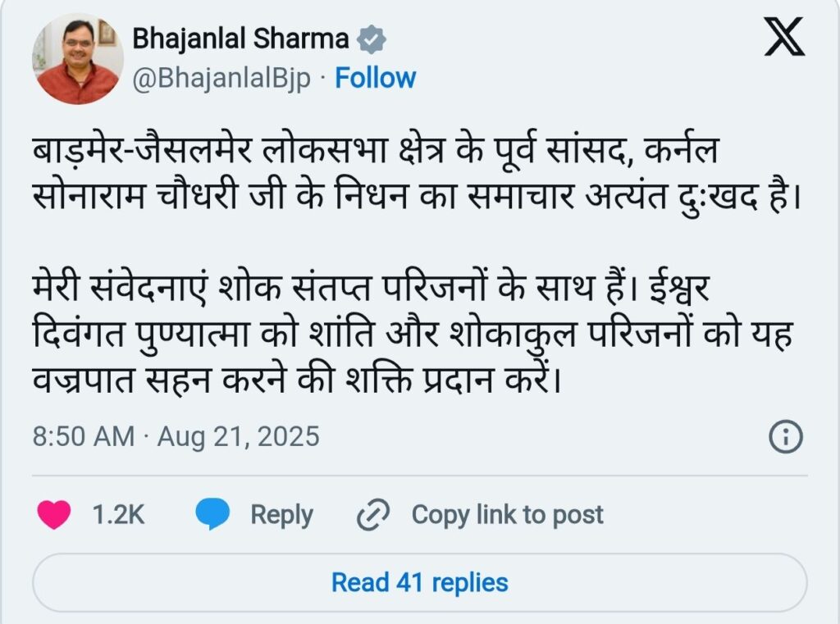Click the chain link copy icon
The image size is (840, 624).
(x=373, y=515)
